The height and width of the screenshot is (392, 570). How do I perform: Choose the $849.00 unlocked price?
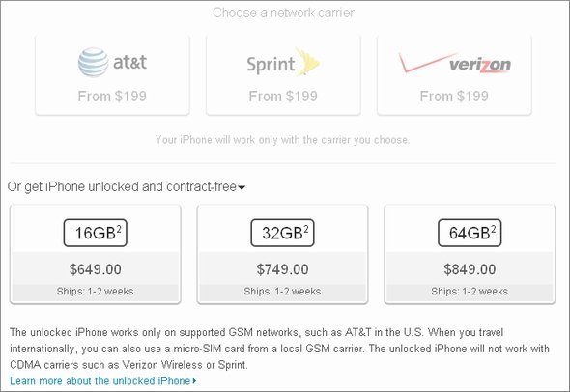pyautogui.click(x=470, y=269)
